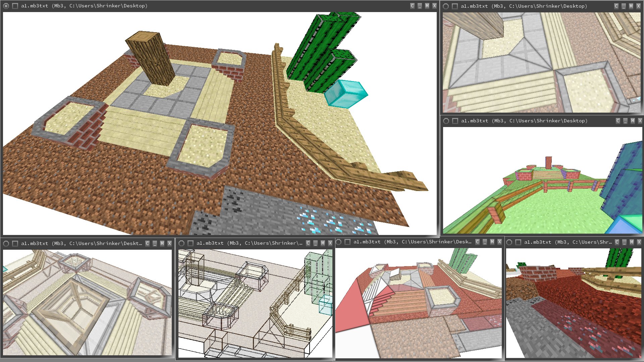Click the M button of the pink flat-shaded window
This screenshot has width=644, height=362.
click(x=492, y=242)
